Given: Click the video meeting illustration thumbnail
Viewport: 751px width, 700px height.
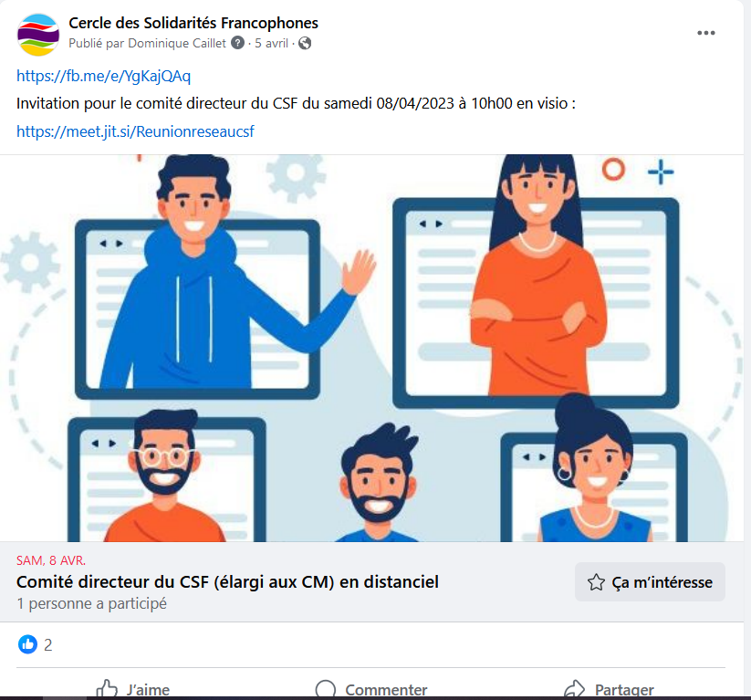Looking at the screenshot, I should coord(371,349).
